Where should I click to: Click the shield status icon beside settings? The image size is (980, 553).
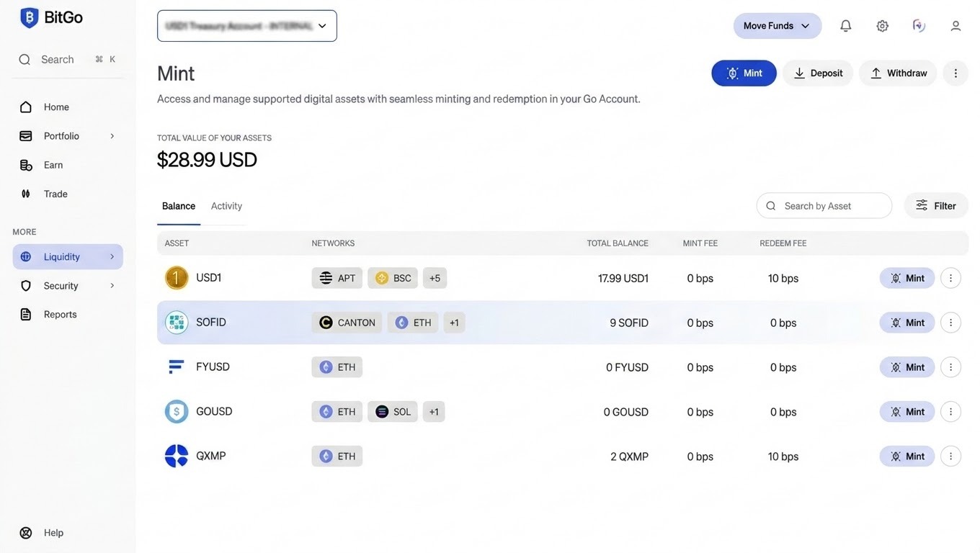919,26
